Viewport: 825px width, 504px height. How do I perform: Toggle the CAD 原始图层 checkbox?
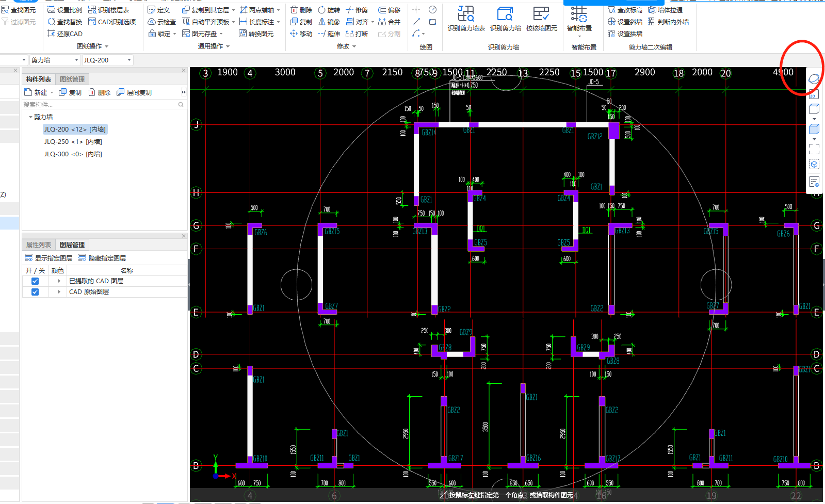click(35, 292)
